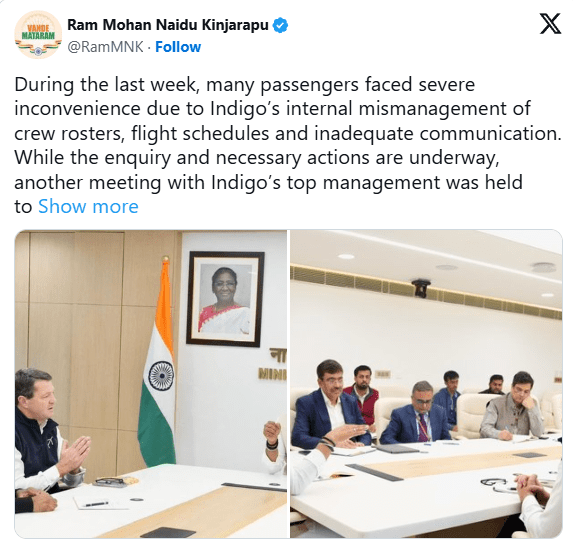This screenshot has width=573, height=545.
Task: Open the left photo with the Indian flag
Action: click(151, 384)
